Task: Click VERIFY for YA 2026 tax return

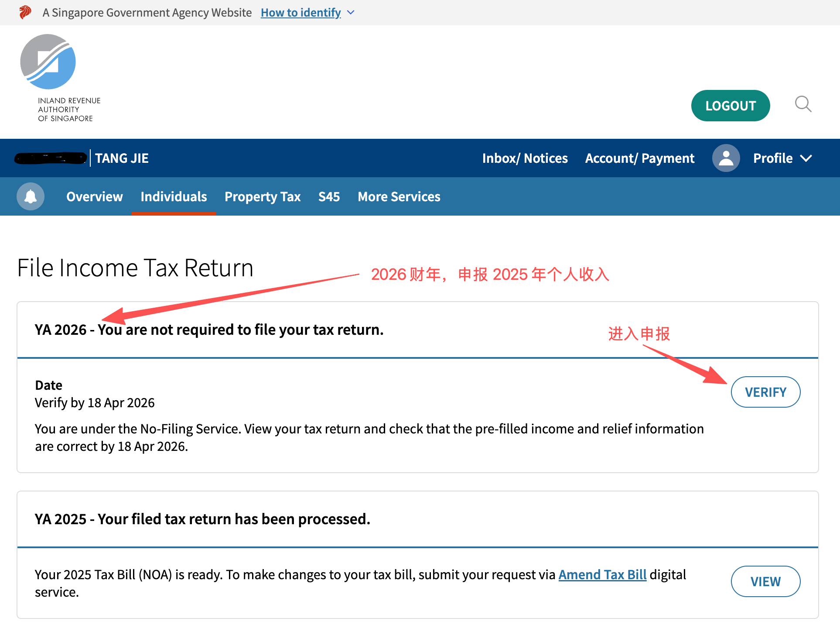Action: [765, 392]
